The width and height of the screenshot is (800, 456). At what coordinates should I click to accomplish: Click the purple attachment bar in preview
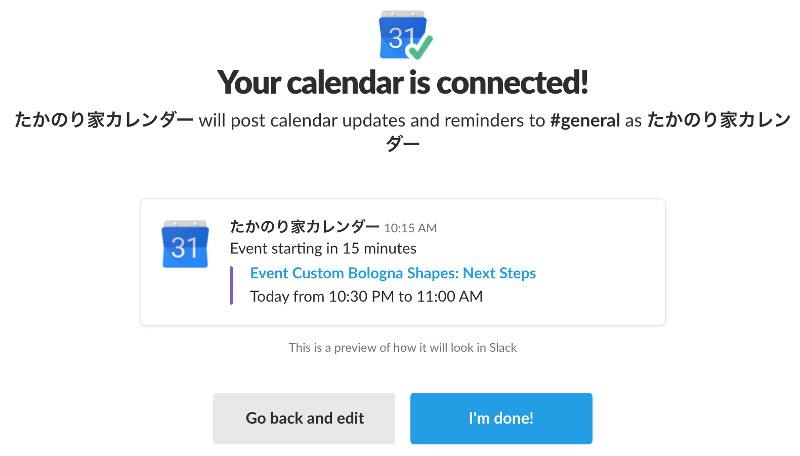tap(232, 285)
